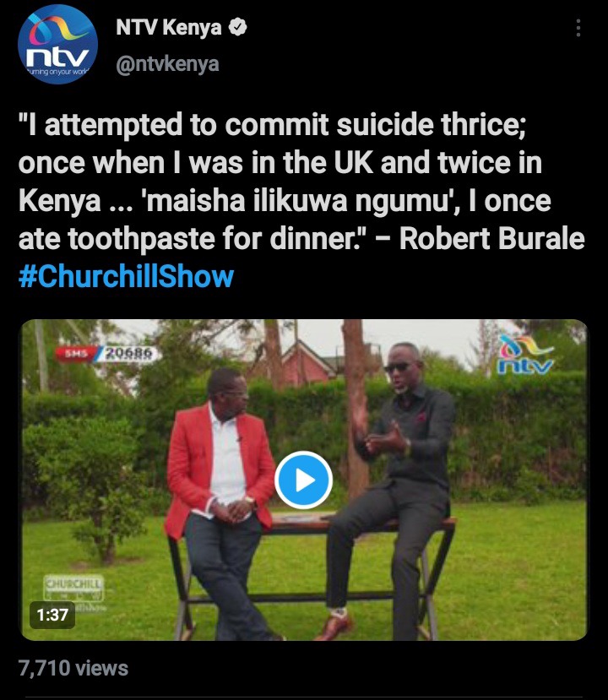The height and width of the screenshot is (700, 608).
Task: Open the @ntvkenya handle link
Action: click(167, 64)
